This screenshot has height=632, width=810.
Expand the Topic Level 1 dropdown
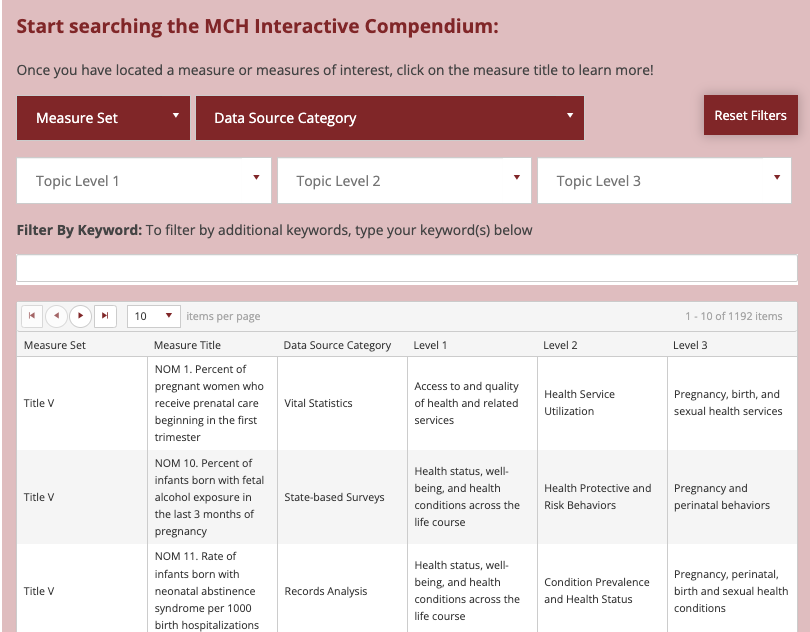(144, 181)
